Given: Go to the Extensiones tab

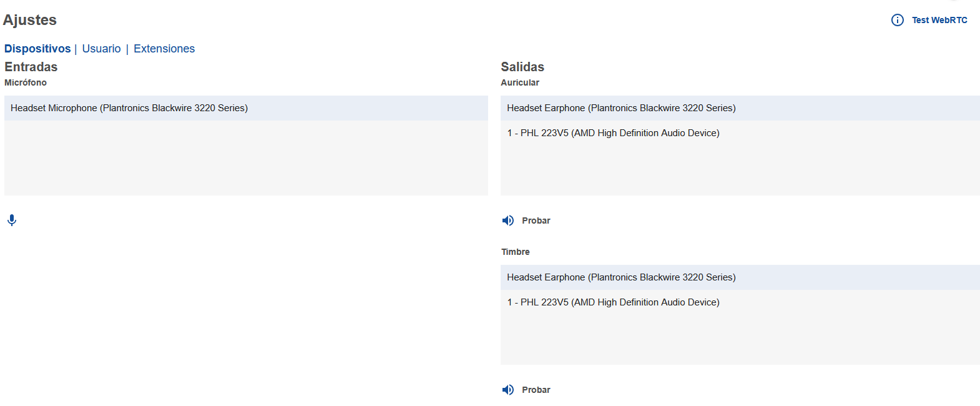Looking at the screenshot, I should [x=164, y=49].
